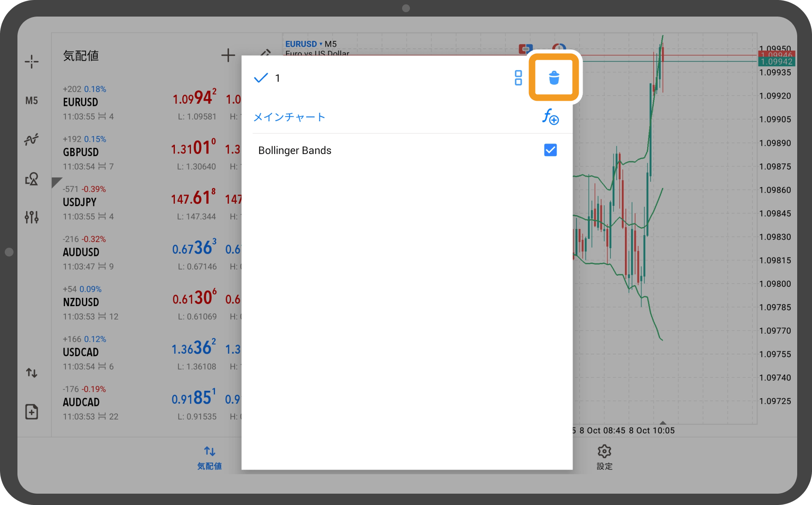Tap the edit pencil icon

pyautogui.click(x=265, y=53)
